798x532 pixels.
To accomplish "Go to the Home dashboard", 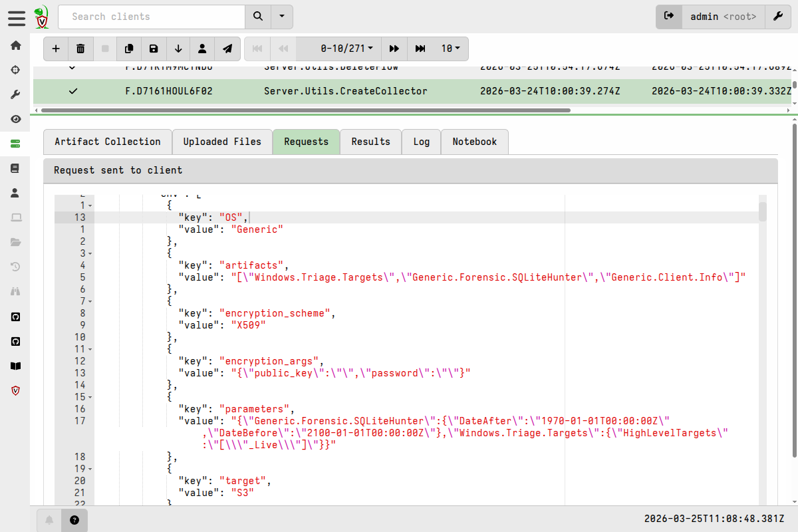I will coord(15,45).
